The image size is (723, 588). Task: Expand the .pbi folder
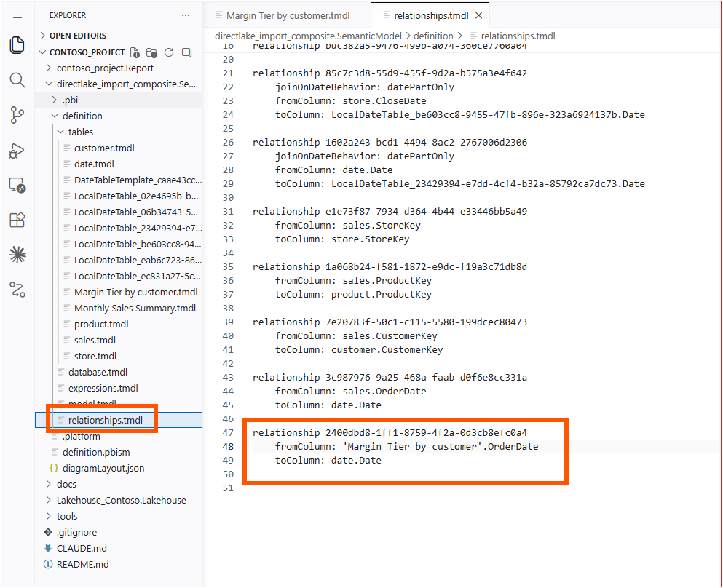pos(70,100)
